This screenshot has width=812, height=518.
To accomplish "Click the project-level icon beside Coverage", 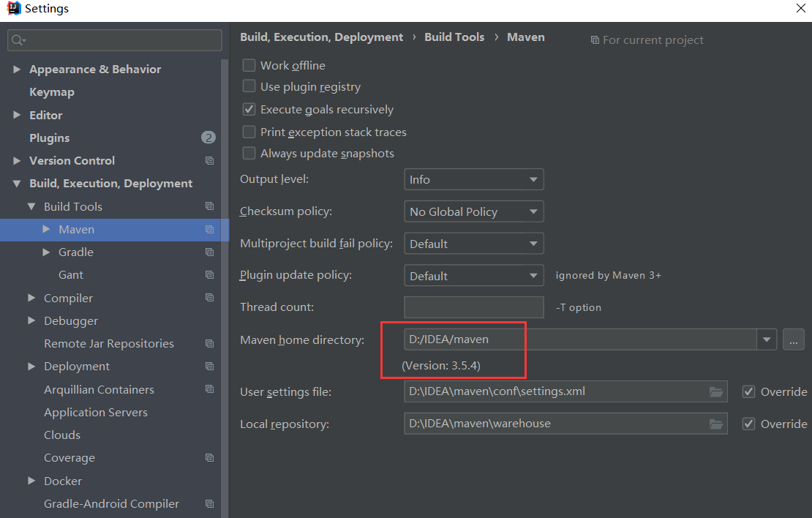I will (x=210, y=458).
